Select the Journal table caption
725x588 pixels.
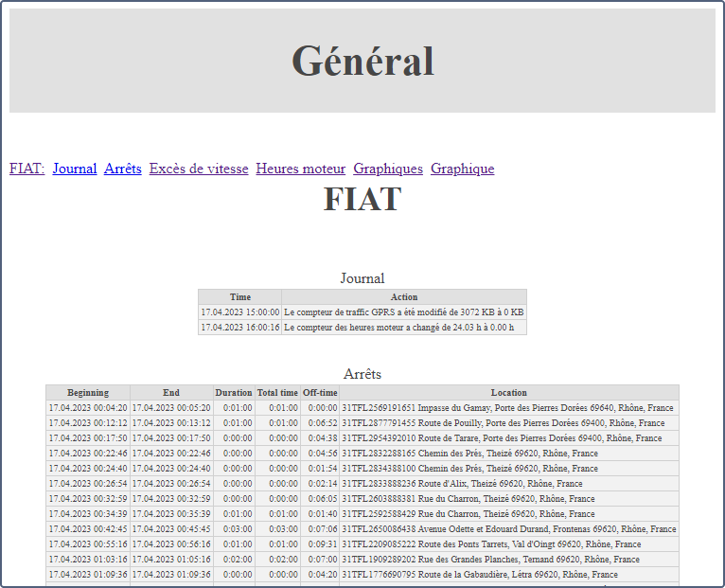coord(362,278)
